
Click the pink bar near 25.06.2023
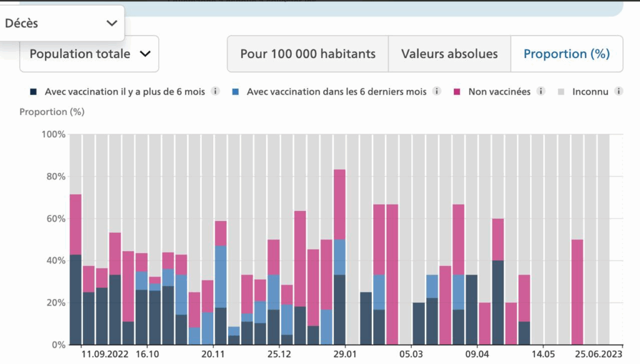click(577, 292)
